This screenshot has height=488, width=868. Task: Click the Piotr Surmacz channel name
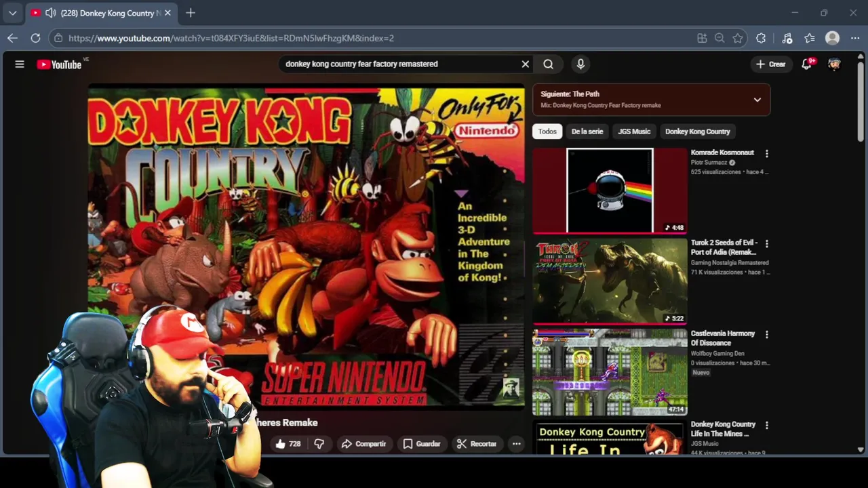coord(709,163)
